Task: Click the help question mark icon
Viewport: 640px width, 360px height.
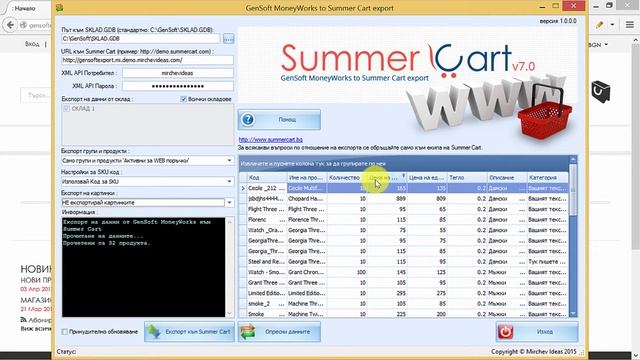Action: pos(248,120)
